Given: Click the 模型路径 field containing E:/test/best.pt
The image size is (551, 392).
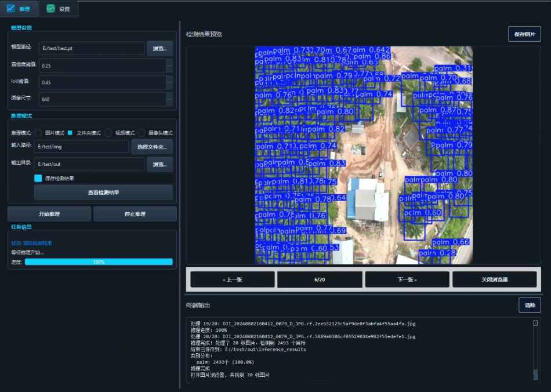Looking at the screenshot, I should tap(92, 49).
